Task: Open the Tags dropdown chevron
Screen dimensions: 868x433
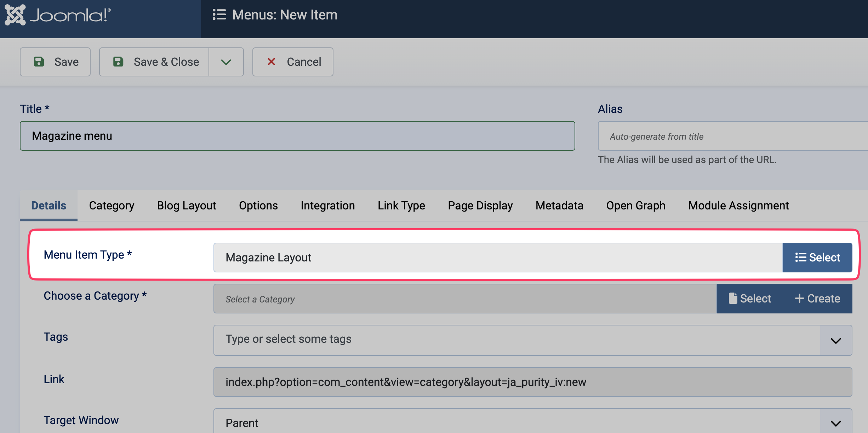Action: [x=836, y=341]
